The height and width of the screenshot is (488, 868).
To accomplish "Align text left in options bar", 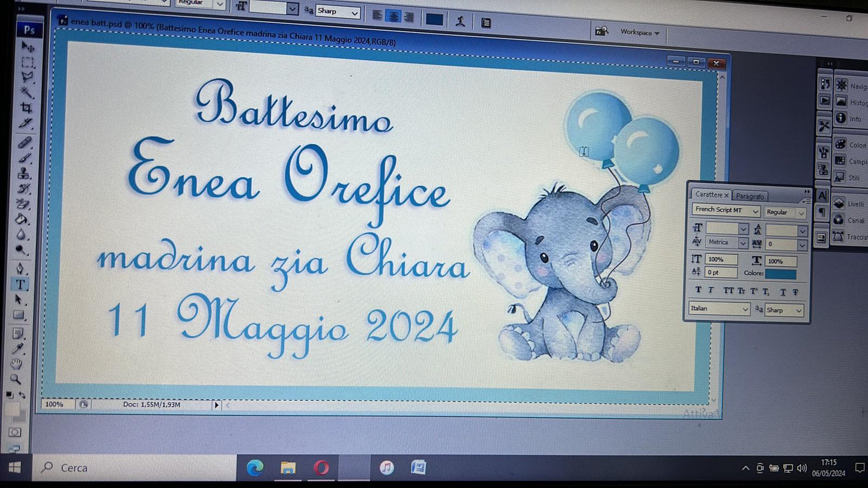I will pyautogui.click(x=377, y=16).
